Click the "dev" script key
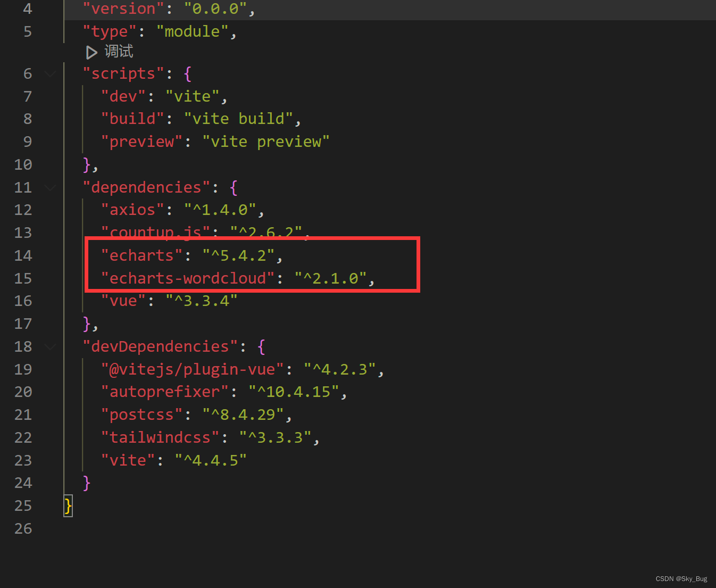716x588 pixels. 123,96
